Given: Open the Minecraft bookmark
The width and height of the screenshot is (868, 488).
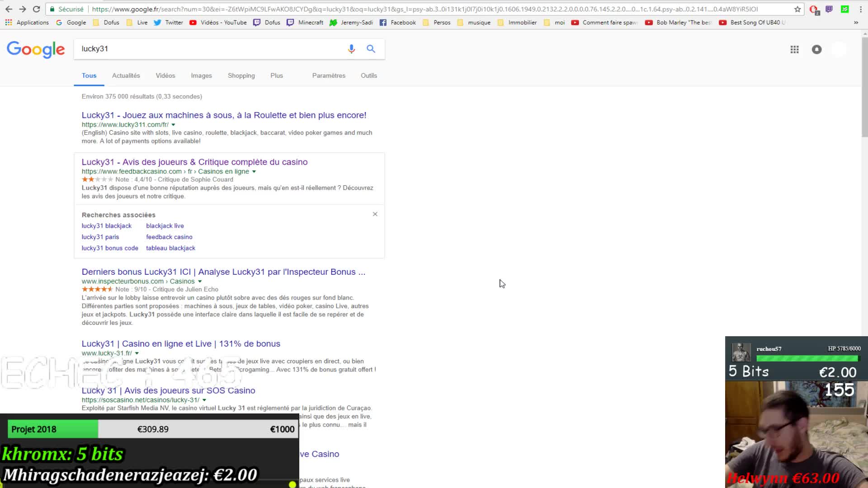Looking at the screenshot, I should (305, 23).
